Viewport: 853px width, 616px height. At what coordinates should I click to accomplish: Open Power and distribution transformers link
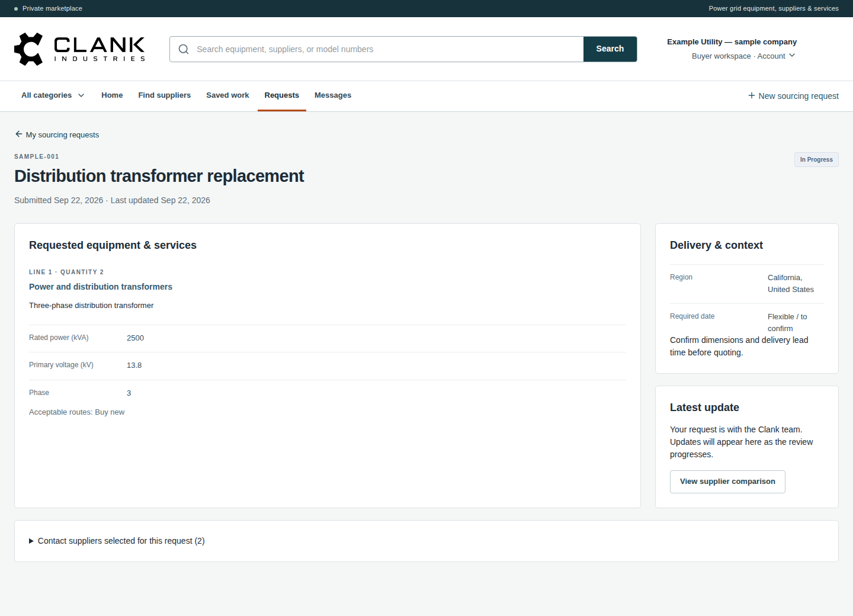click(x=101, y=287)
